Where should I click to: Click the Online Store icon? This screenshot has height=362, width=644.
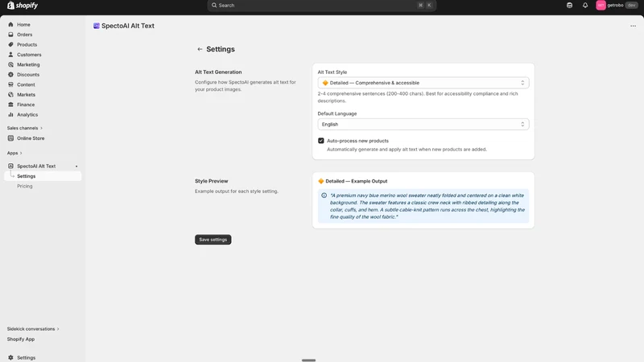click(10, 138)
